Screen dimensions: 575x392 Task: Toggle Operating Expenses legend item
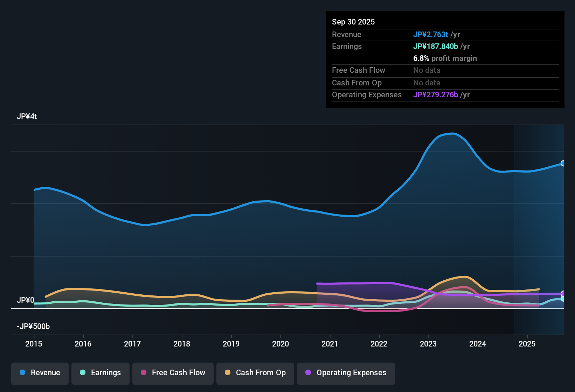(x=346, y=373)
